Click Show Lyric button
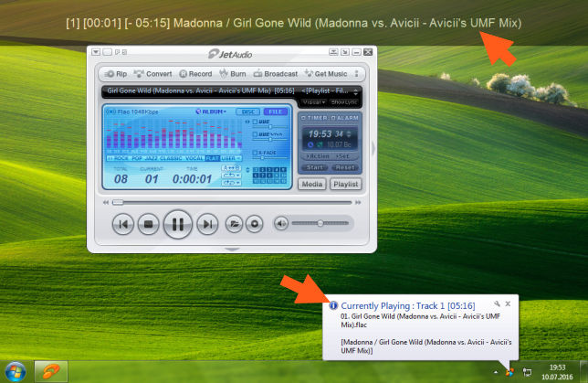Screen dimensions: 588x383 tap(344, 102)
